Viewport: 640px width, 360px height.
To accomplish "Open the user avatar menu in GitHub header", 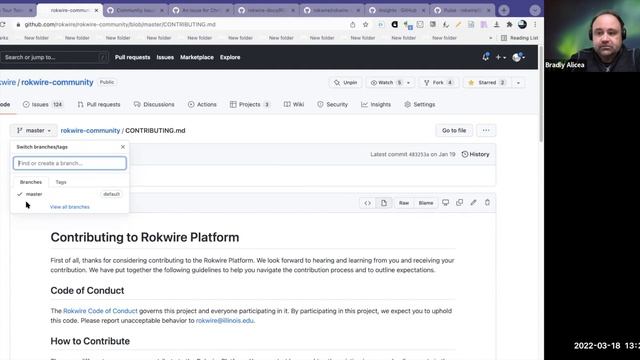I will pyautogui.click(x=518, y=58).
